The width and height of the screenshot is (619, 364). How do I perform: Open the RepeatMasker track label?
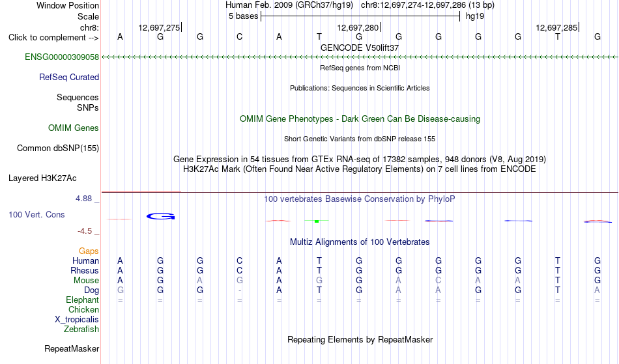(72, 348)
